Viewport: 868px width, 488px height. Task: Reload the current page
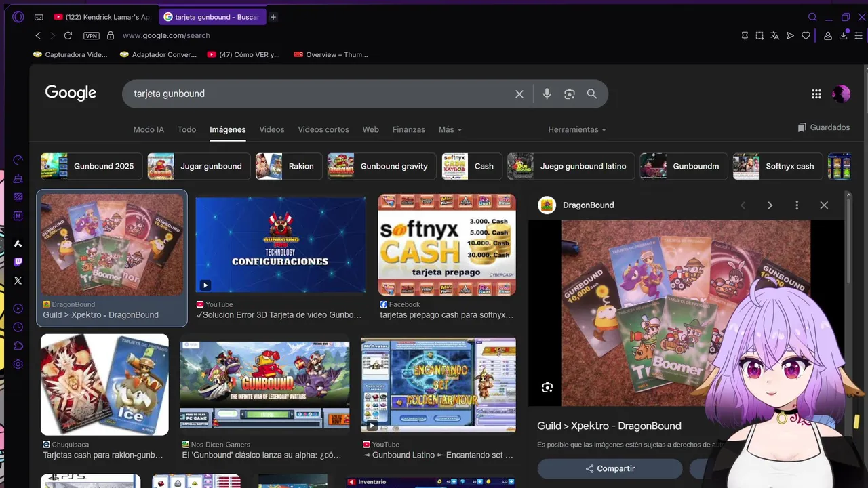(x=68, y=35)
